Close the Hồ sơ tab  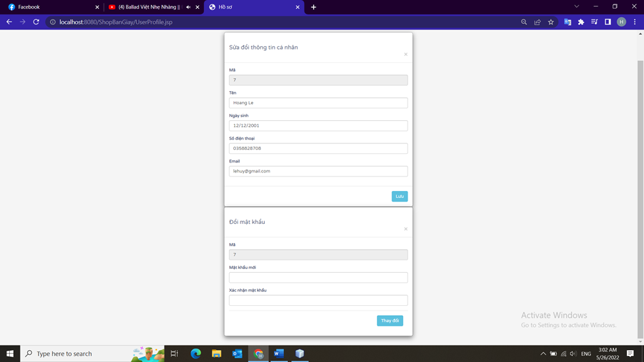(297, 7)
